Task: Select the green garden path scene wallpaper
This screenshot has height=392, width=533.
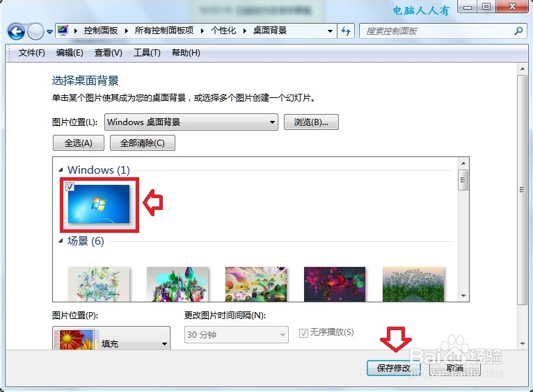Action: pyautogui.click(x=413, y=284)
